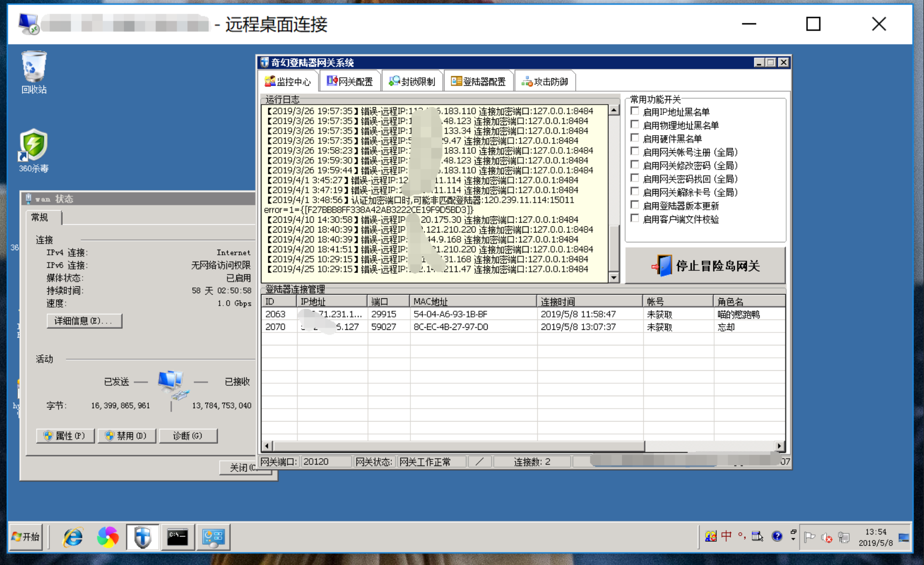Open the Recycle Bin desktop icon

click(34, 73)
